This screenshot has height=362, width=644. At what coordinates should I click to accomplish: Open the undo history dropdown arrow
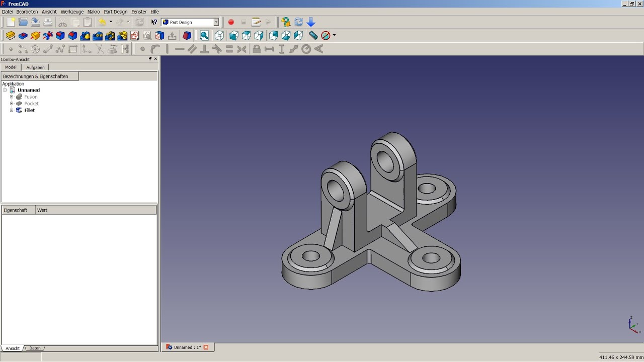[x=111, y=22]
